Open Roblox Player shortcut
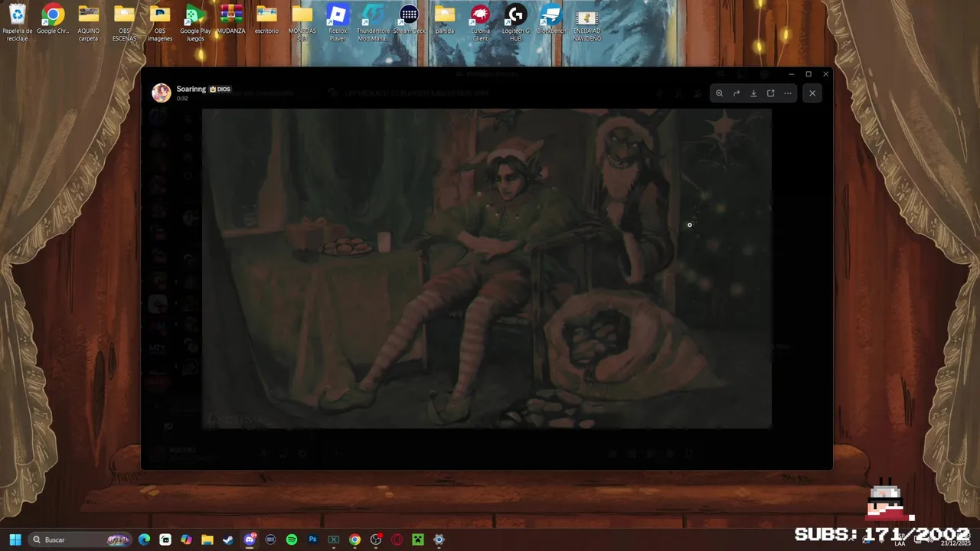Screen dimensions: 980x551 pos(338,23)
